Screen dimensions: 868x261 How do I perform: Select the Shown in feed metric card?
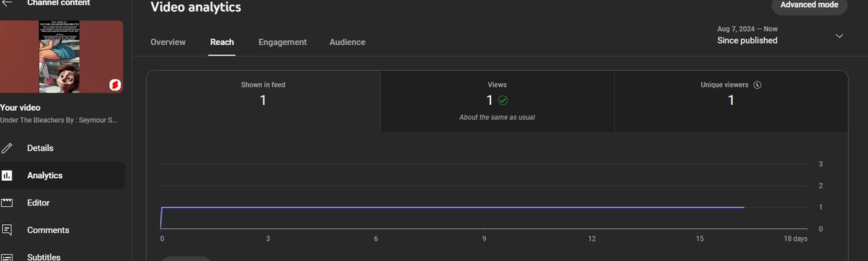pos(263,101)
